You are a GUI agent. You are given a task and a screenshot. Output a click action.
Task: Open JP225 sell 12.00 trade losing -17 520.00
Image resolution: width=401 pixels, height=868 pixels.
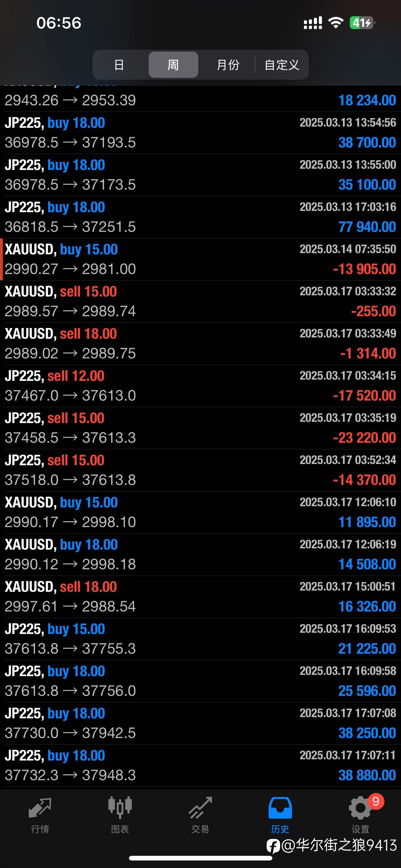point(200,386)
